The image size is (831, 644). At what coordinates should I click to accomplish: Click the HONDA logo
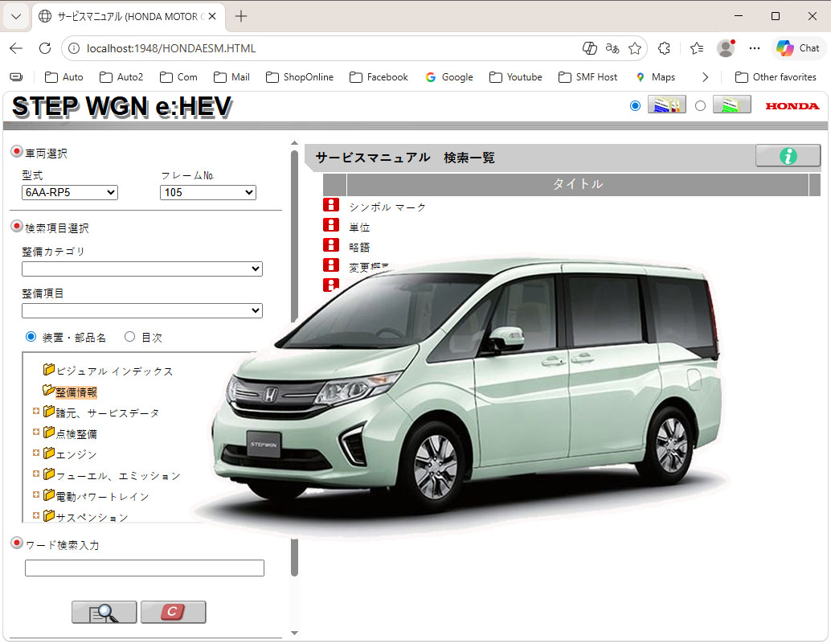(792, 106)
